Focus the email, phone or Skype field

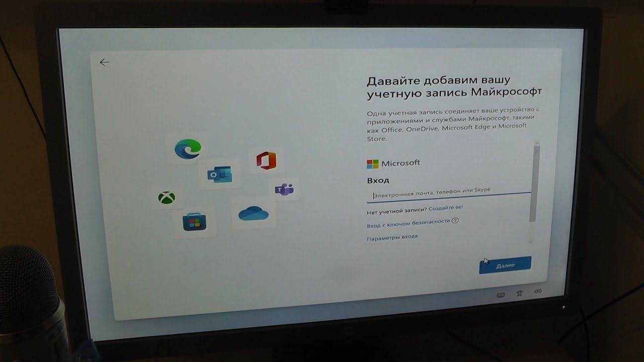point(449,194)
